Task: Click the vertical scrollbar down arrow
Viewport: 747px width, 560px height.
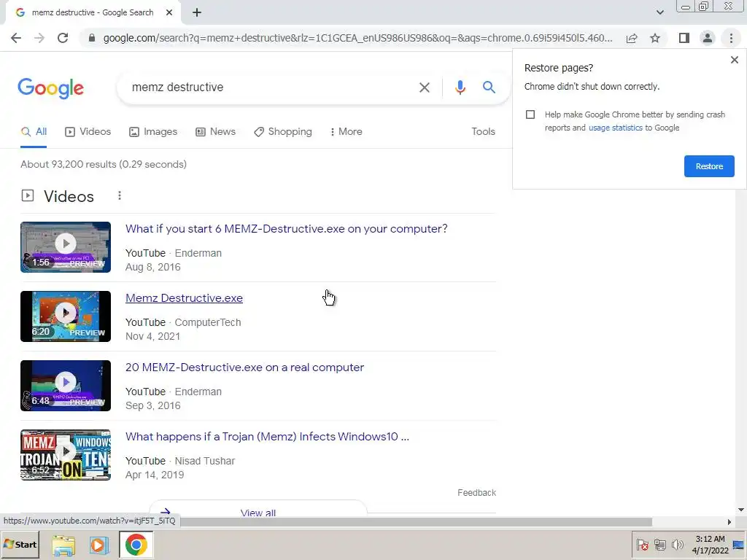Action: (x=741, y=510)
